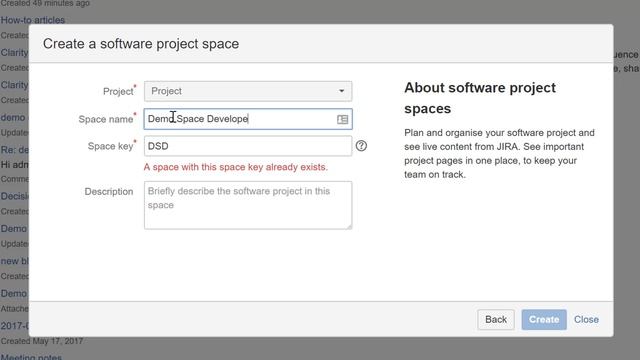This screenshot has height=360, width=640.
Task: Click the Created May 17, 2017 background text
Action: coord(42,341)
